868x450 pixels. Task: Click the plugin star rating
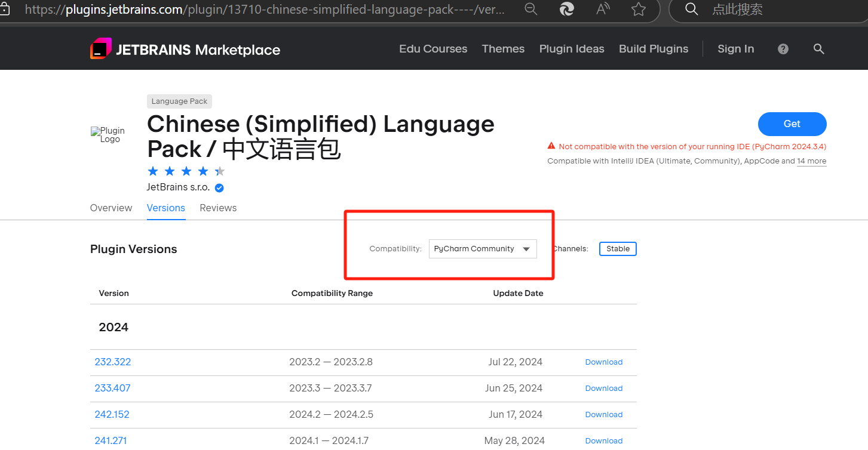186,171
